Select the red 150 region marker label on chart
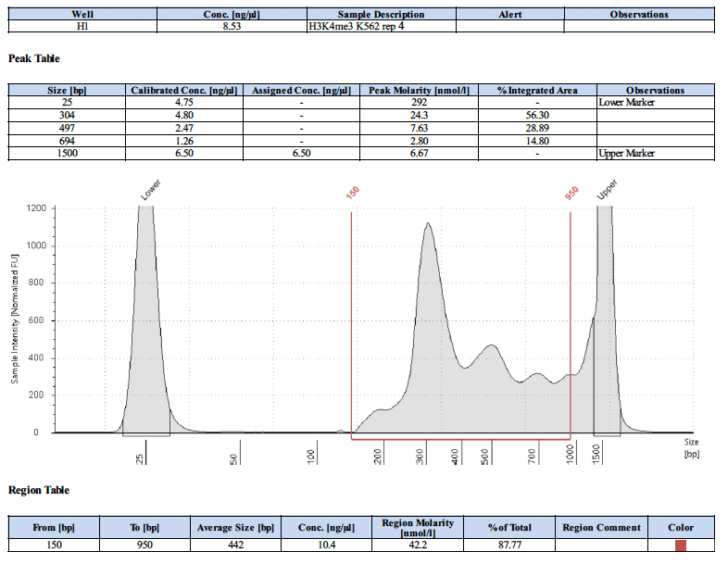The image size is (728, 564). pos(352,193)
